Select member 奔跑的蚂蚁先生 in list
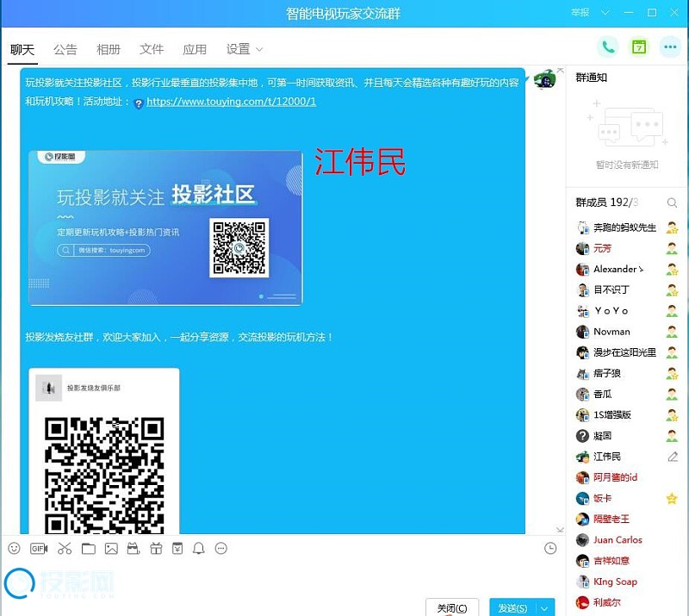The width and height of the screenshot is (689, 616). [x=627, y=227]
